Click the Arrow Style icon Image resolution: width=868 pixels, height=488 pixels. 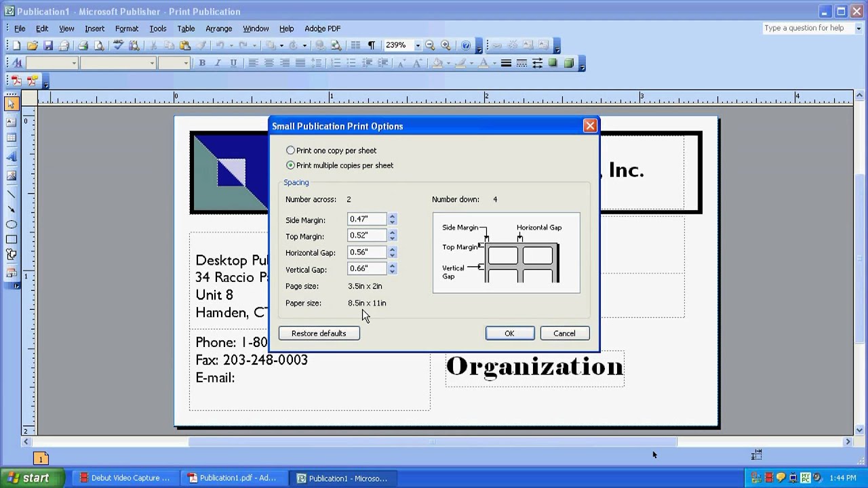coord(537,63)
